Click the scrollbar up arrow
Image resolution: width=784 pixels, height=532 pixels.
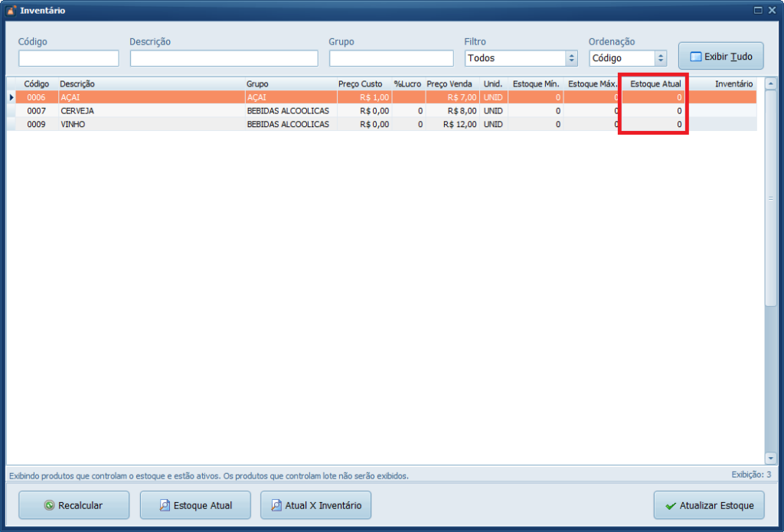[x=770, y=84]
